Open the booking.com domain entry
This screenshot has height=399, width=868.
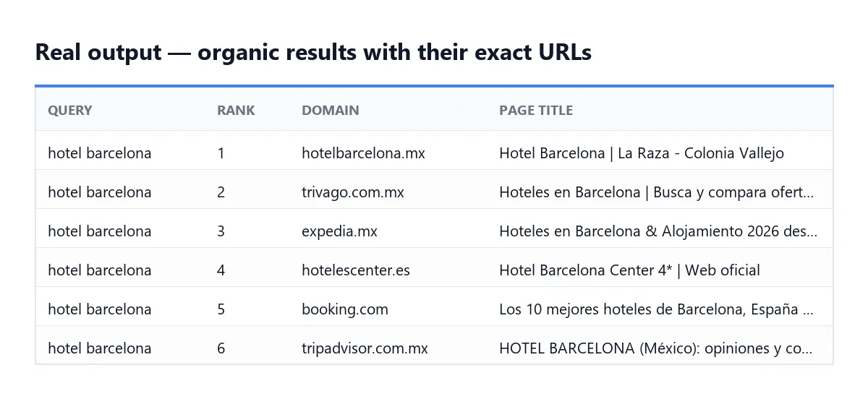coord(345,309)
